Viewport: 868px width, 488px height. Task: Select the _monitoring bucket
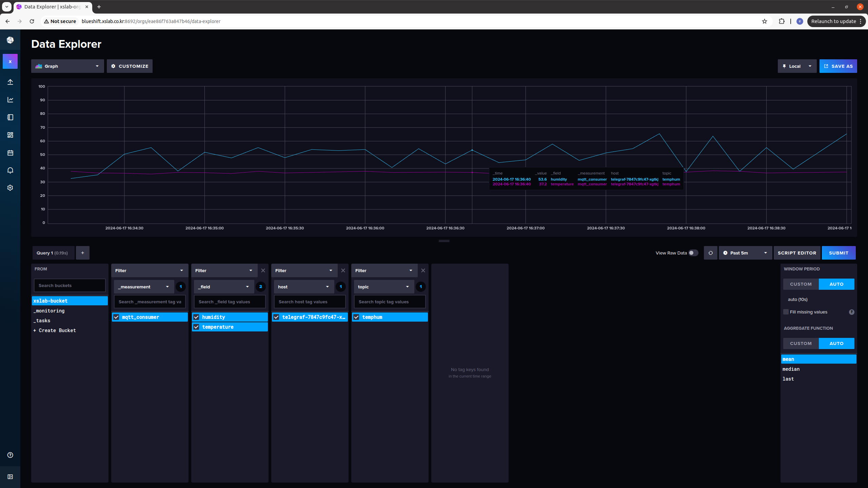click(70, 311)
